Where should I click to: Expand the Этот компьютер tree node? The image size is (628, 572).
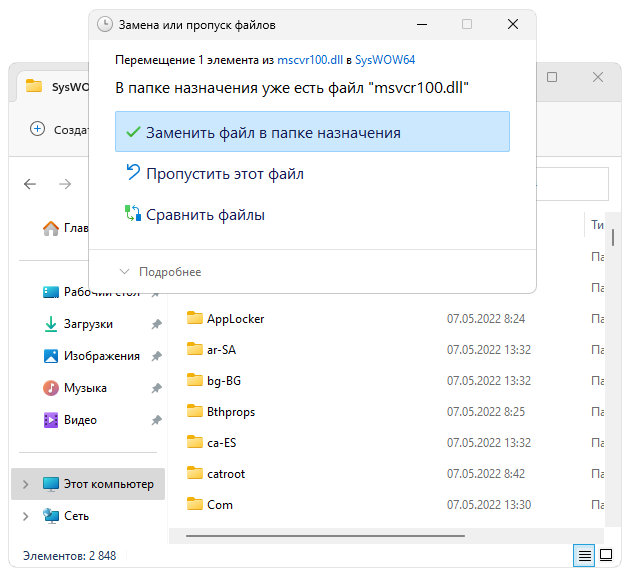25,484
